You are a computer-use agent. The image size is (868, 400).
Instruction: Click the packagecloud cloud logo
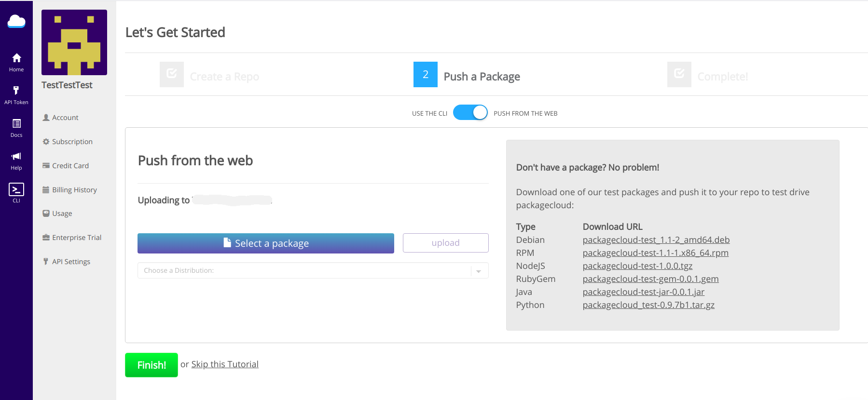(x=16, y=21)
